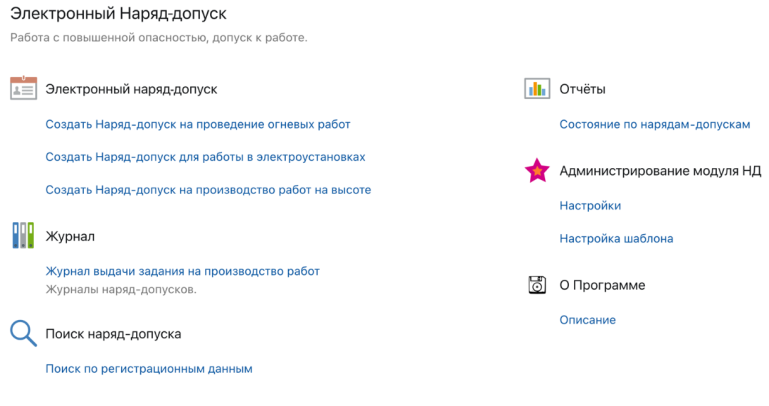Image resolution: width=769 pixels, height=406 pixels.
Task: Click the Электронный наряд-допуск section heading
Action: pyautogui.click(x=131, y=89)
